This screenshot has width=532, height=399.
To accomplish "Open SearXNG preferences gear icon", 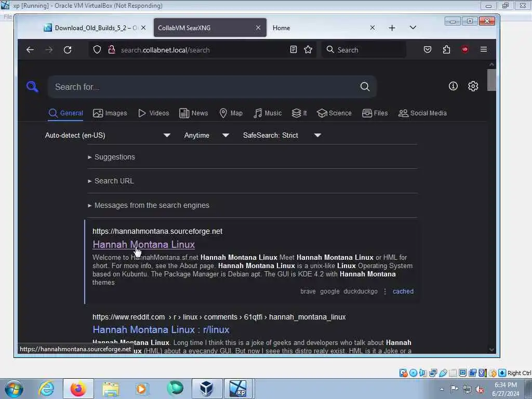I will click(x=473, y=86).
